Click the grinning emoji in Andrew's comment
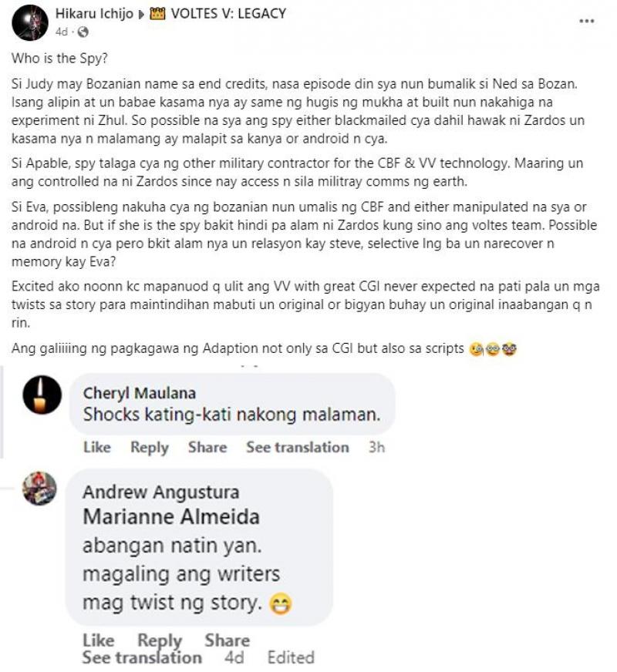This screenshot has width=617, height=672. pos(281,603)
